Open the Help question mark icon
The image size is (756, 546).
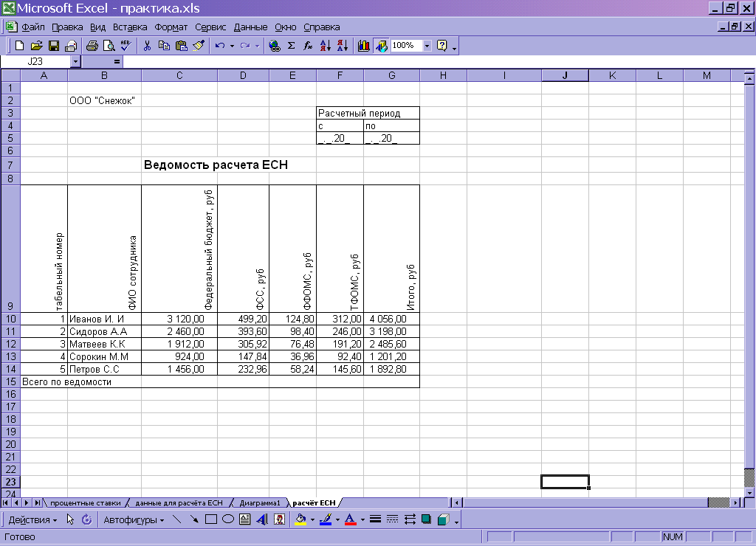click(442, 46)
